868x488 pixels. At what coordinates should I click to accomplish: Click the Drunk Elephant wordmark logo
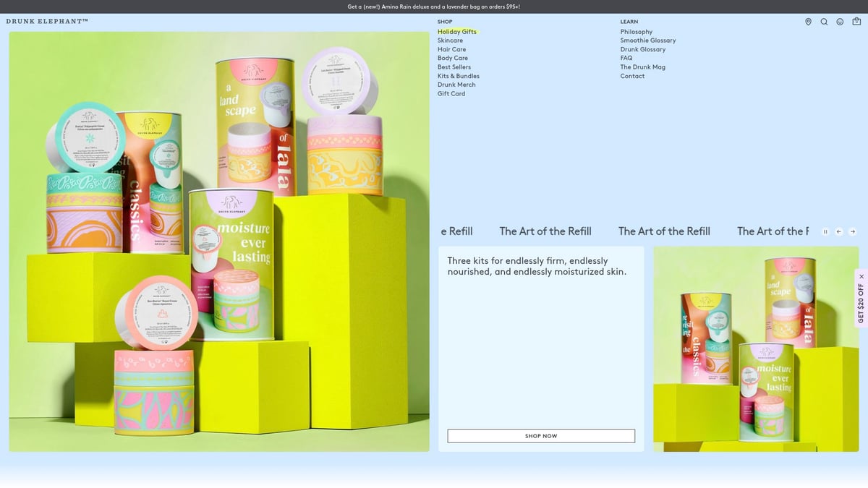pyautogui.click(x=46, y=22)
